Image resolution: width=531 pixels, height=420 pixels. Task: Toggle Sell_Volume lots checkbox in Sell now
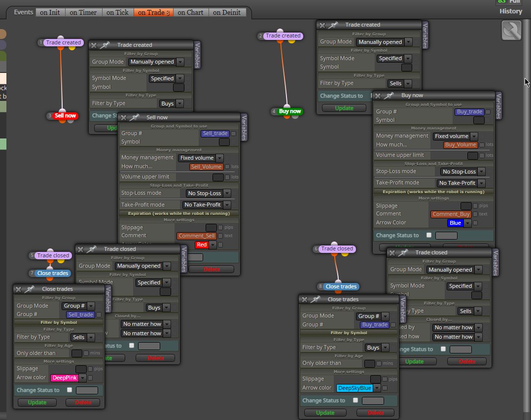tap(227, 167)
